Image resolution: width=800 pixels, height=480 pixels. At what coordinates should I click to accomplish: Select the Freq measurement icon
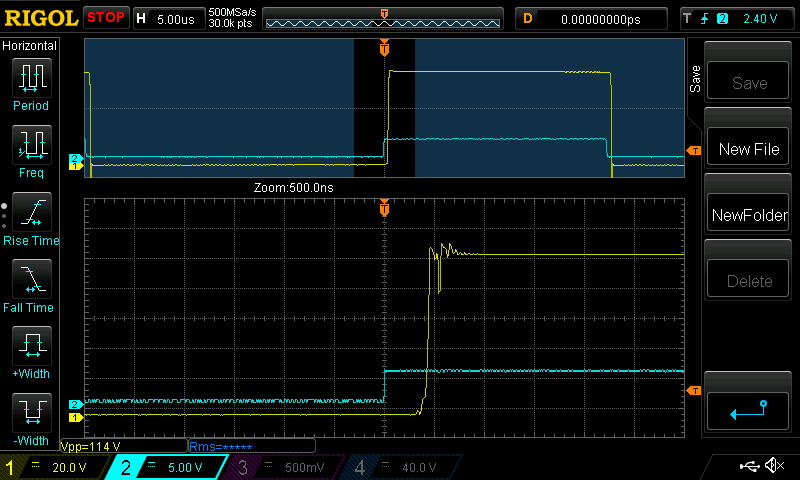[x=30, y=146]
